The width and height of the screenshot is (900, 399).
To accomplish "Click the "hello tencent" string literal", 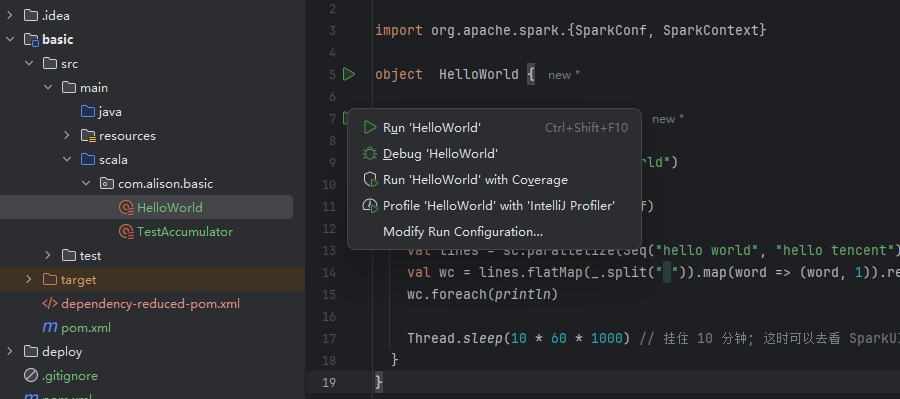I will click(x=835, y=250).
